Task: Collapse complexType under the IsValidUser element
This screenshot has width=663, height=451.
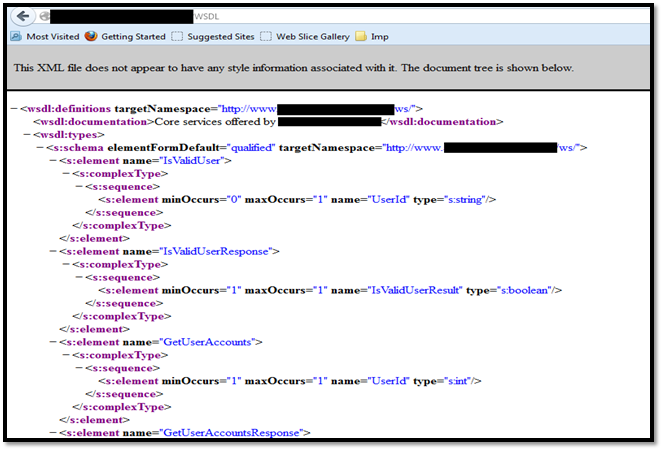Action: click(66, 173)
